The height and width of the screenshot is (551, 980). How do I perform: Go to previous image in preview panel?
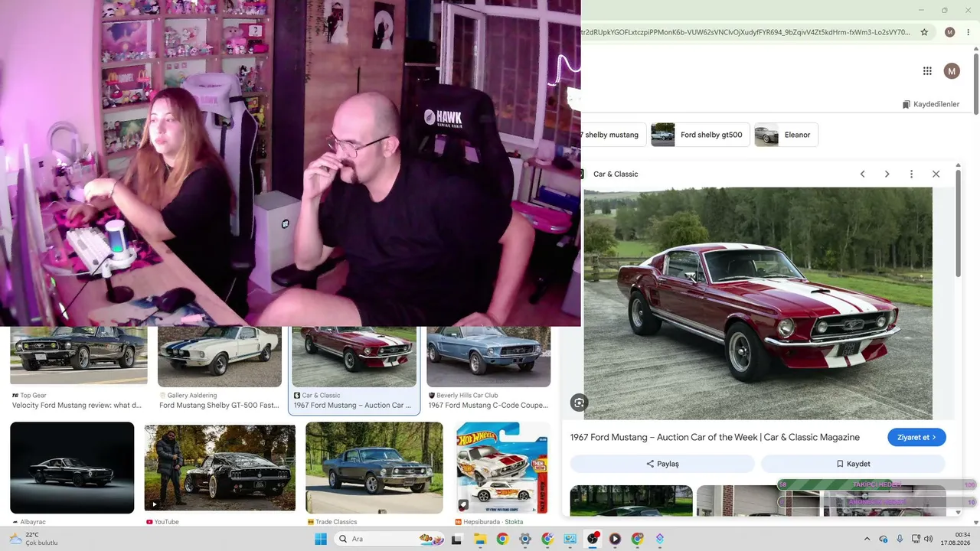862,174
